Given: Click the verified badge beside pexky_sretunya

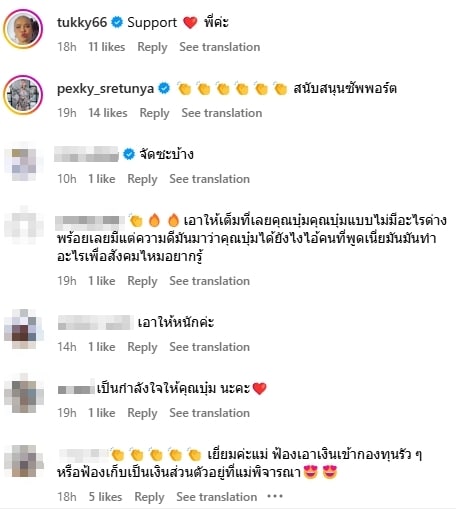Looking at the screenshot, I should click(164, 88).
